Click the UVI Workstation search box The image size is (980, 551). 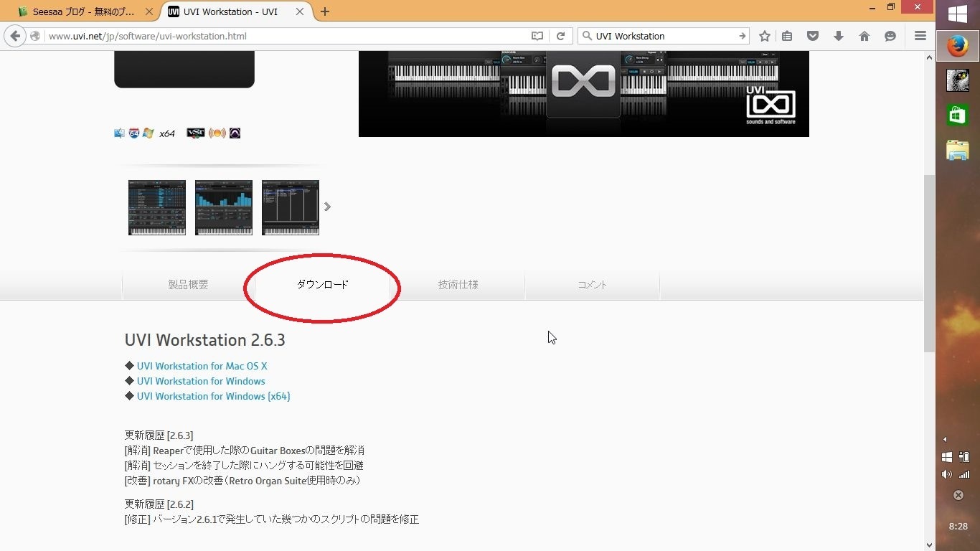pos(664,36)
